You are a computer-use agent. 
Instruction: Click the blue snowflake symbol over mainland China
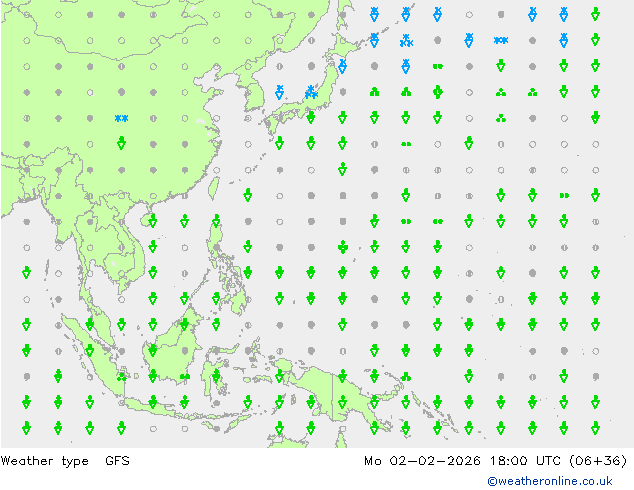click(x=121, y=118)
